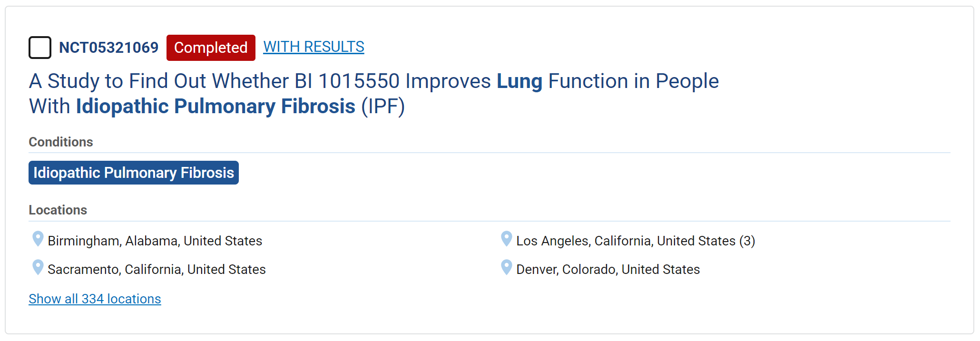
Task: Click the (3) count after Los Angeles
Action: pyautogui.click(x=747, y=241)
